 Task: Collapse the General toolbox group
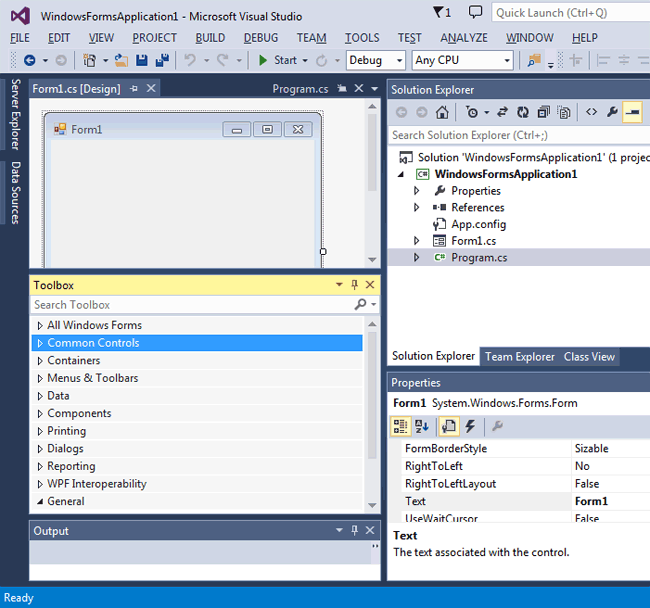(x=40, y=501)
